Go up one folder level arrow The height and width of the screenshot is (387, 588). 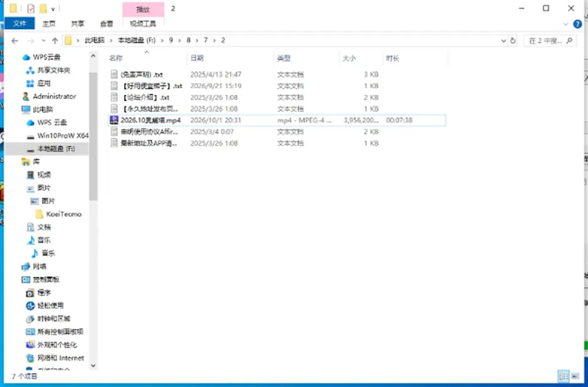(x=55, y=41)
